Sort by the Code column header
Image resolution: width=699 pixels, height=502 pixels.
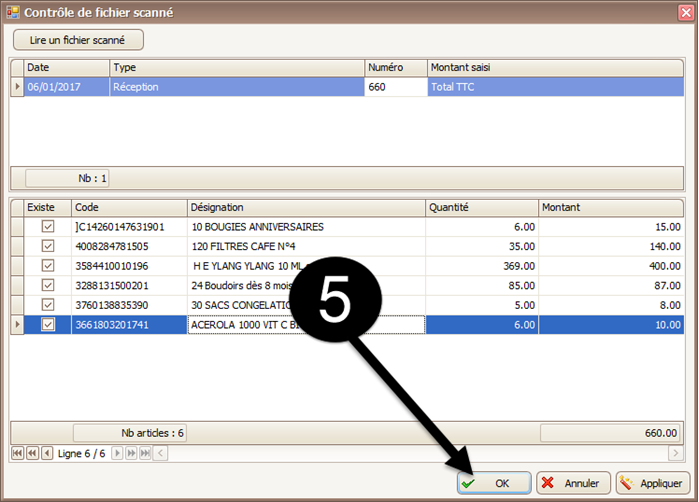pyautogui.click(x=129, y=207)
